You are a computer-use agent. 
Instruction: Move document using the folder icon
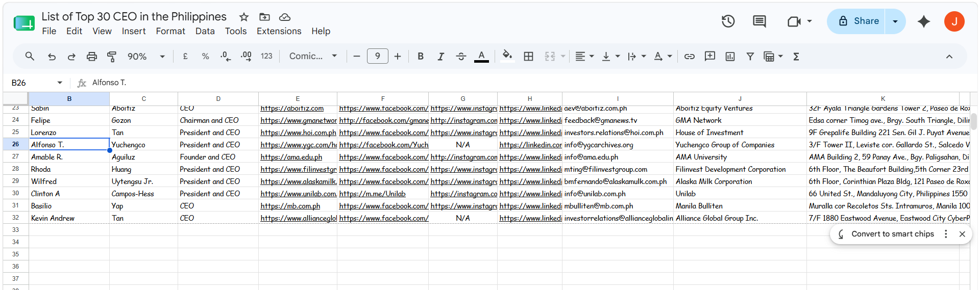point(264,17)
